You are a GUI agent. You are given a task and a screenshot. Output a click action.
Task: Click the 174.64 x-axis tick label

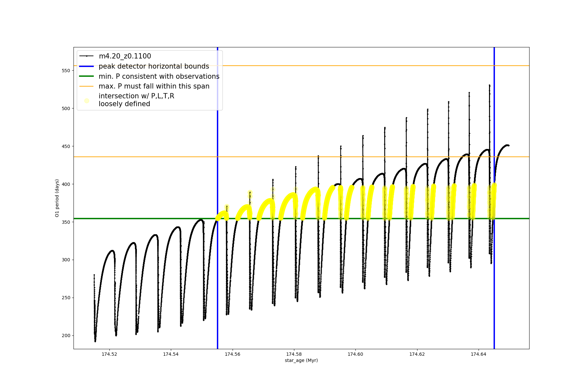(479, 354)
